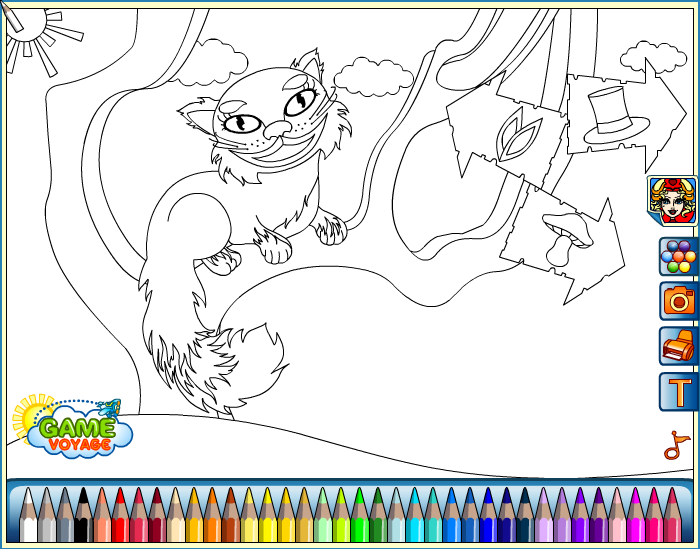Open the colored balls palette icon
700x550 pixels.
[679, 257]
